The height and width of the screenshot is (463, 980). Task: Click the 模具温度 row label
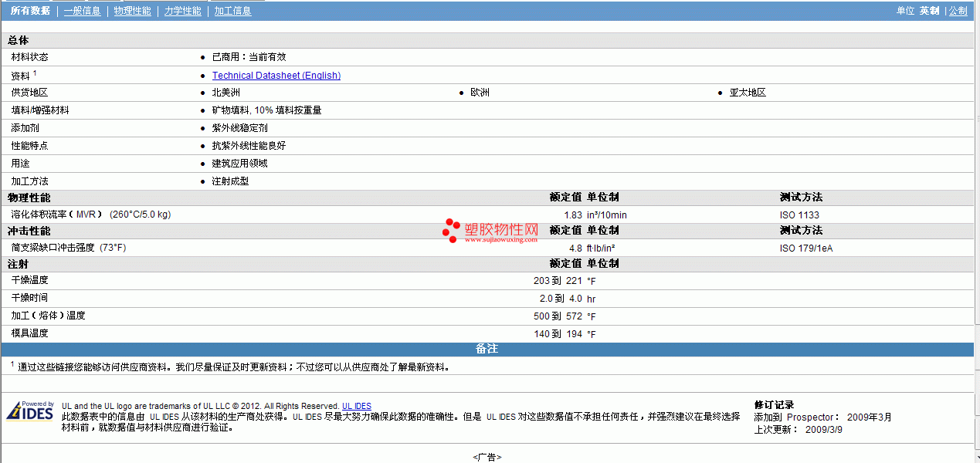click(x=29, y=333)
